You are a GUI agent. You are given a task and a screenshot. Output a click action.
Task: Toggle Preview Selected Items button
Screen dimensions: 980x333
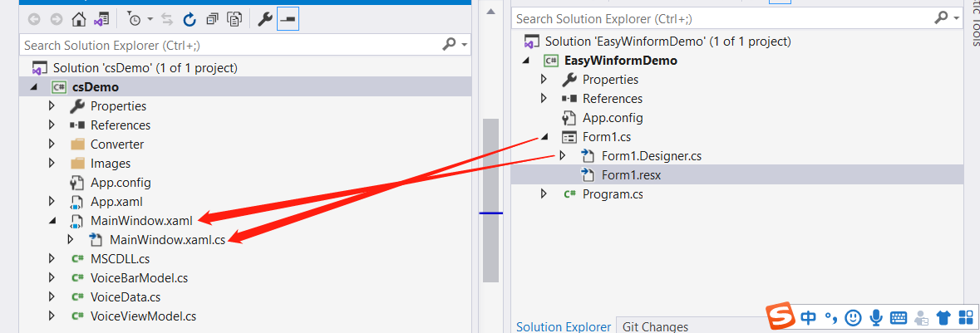coord(288,20)
